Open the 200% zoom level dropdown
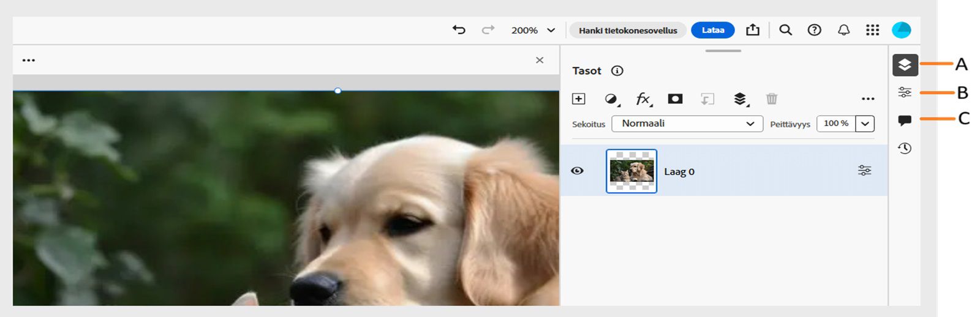The height and width of the screenshot is (317, 980). 533,30
